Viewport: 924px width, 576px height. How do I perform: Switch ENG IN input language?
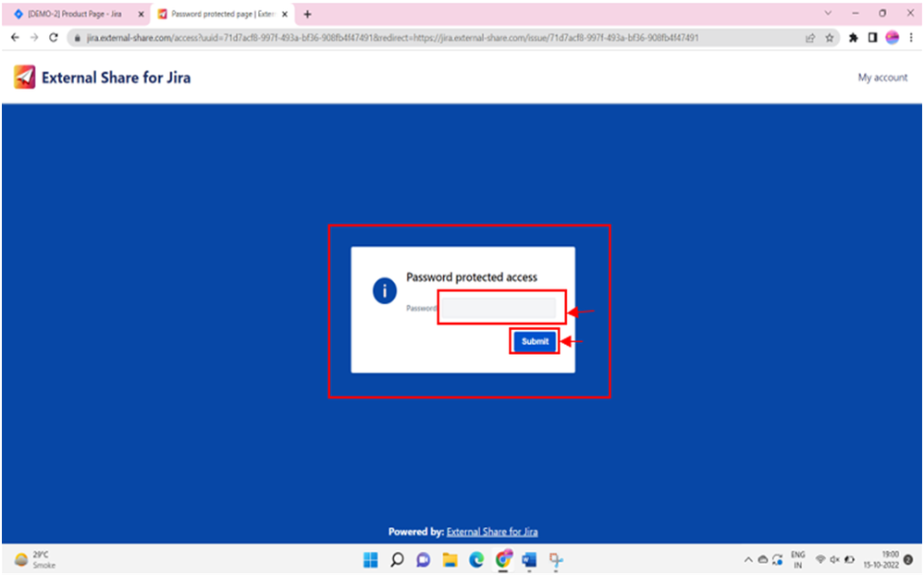pyautogui.click(x=798, y=559)
